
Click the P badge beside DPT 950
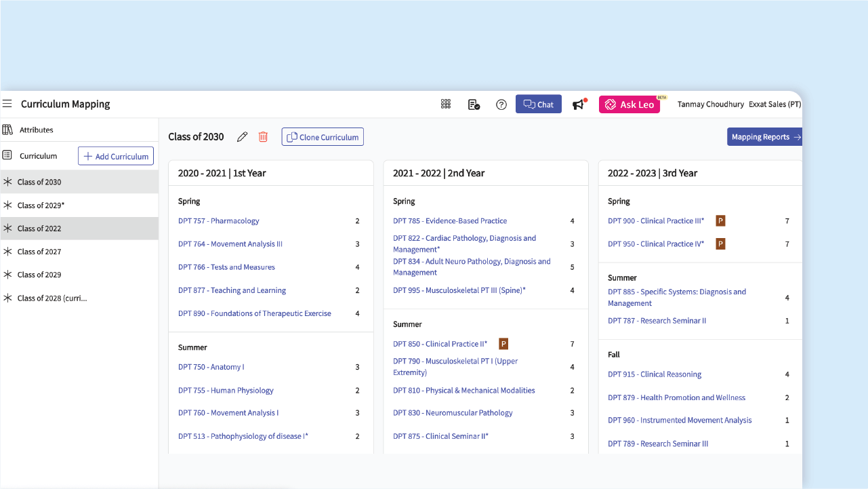tap(721, 243)
